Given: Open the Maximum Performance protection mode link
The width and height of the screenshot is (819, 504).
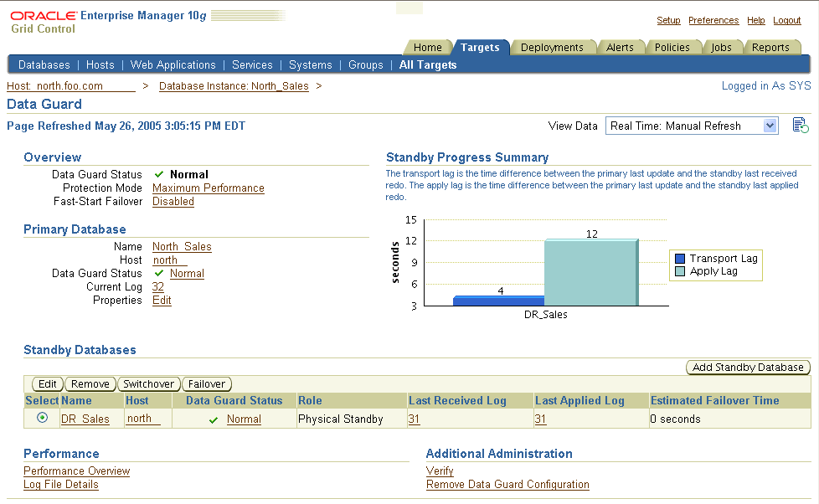Looking at the screenshot, I should [209, 188].
